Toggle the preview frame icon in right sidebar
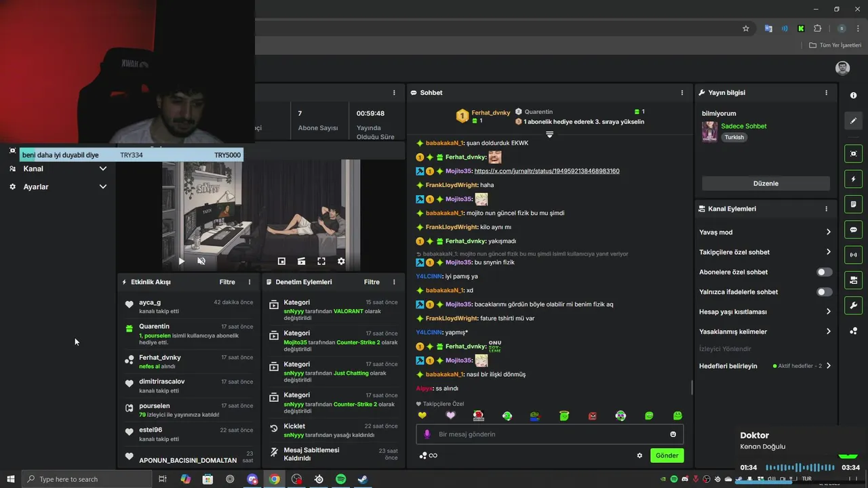Screen dimensions: 868x488 tap(853, 154)
